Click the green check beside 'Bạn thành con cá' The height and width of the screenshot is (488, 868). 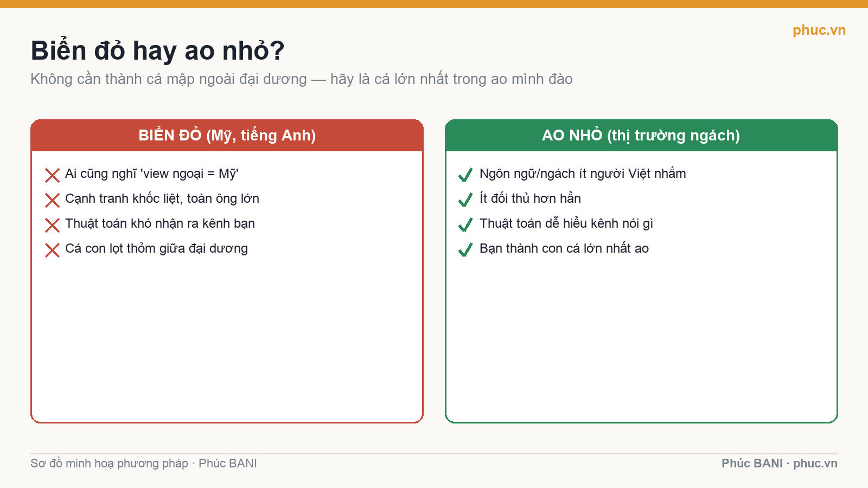tap(465, 249)
